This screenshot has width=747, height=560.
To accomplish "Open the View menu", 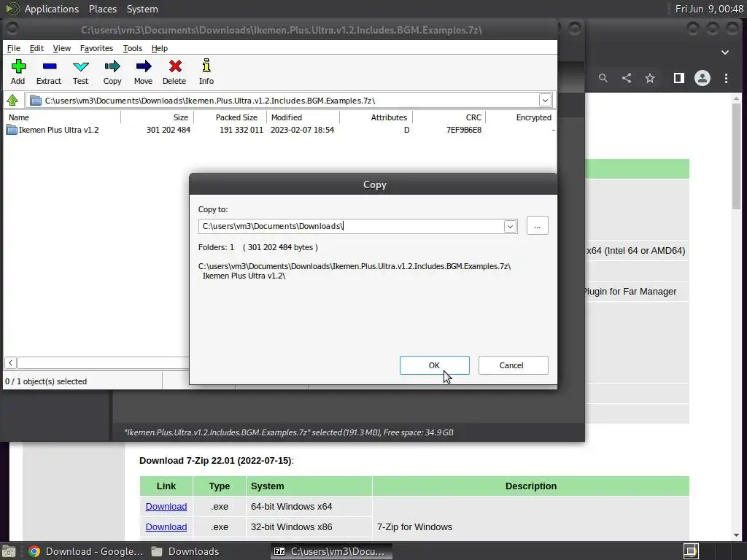I will pyautogui.click(x=61, y=48).
